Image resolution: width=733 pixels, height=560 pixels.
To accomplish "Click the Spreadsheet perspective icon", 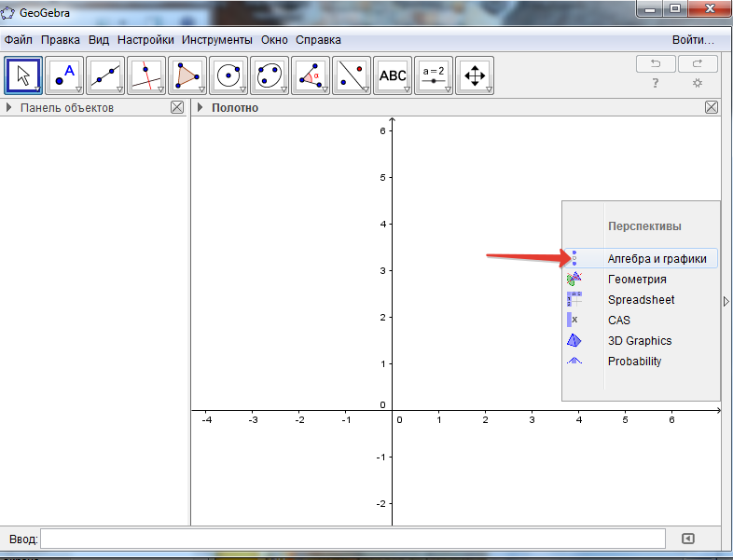I will (574, 299).
